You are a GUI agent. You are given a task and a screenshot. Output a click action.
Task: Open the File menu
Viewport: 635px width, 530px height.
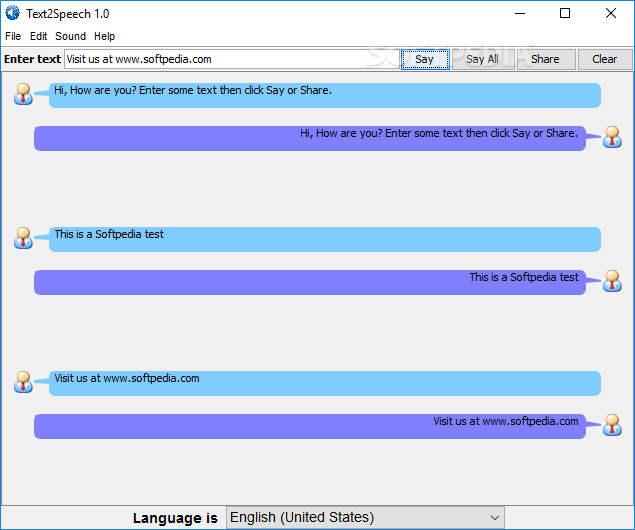(13, 36)
